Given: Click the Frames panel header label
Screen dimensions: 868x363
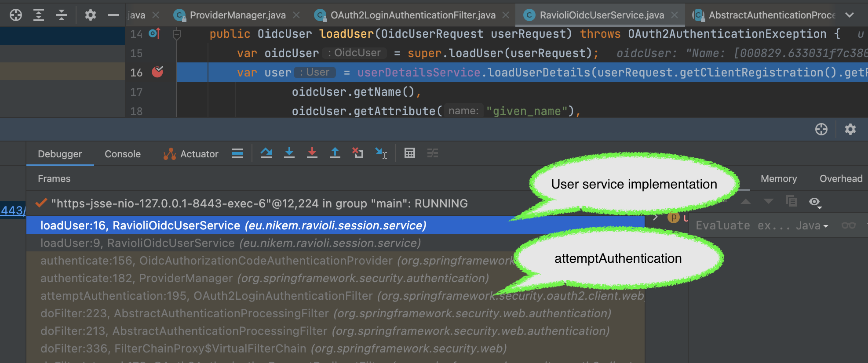Looking at the screenshot, I should click(54, 178).
